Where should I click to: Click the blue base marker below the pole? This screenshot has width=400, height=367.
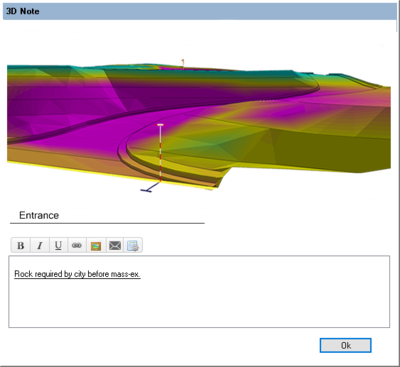click(148, 189)
